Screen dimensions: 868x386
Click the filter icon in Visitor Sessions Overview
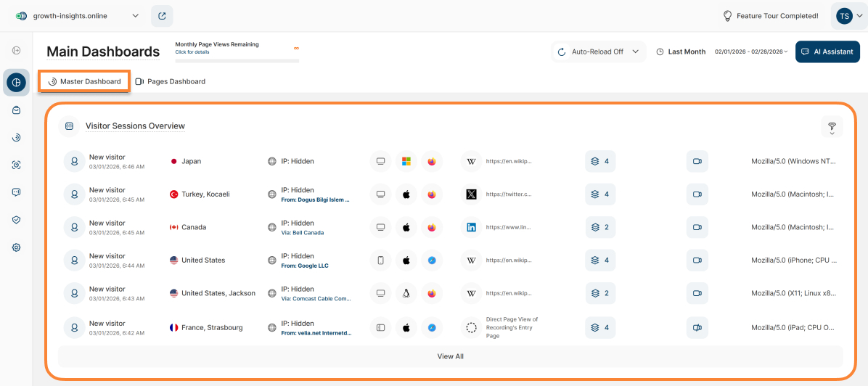832,126
